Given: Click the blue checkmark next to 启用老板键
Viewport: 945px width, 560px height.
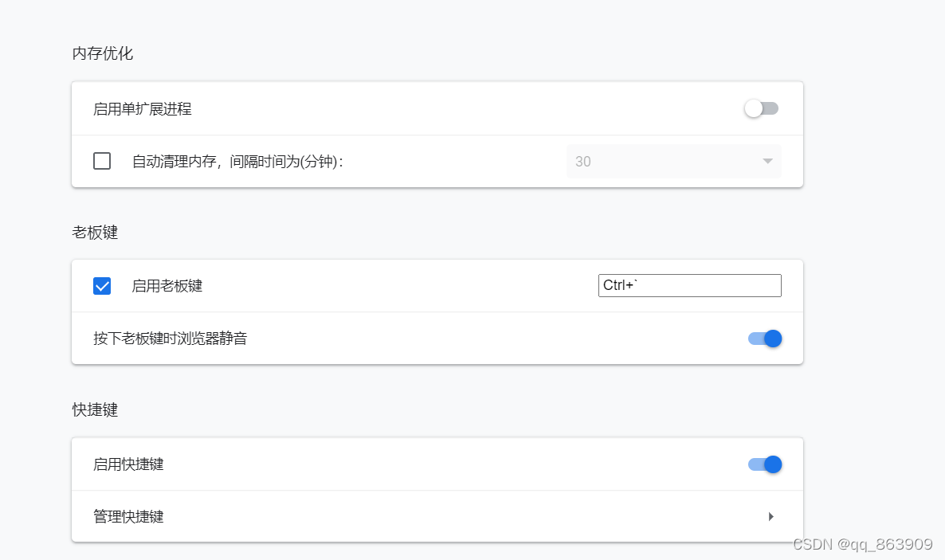Looking at the screenshot, I should click(x=102, y=286).
